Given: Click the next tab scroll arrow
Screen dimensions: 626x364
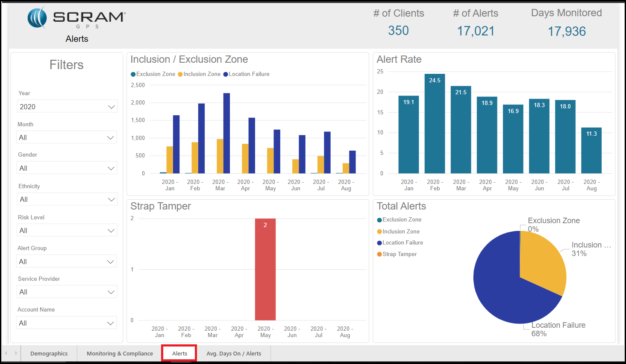Looking at the screenshot, I should tap(16, 353).
